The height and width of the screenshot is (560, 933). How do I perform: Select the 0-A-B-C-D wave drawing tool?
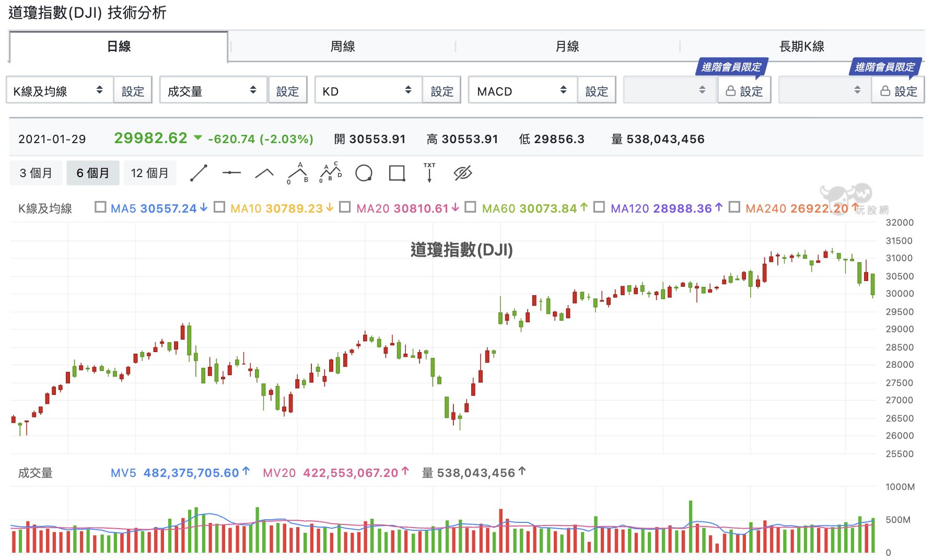coord(331,172)
